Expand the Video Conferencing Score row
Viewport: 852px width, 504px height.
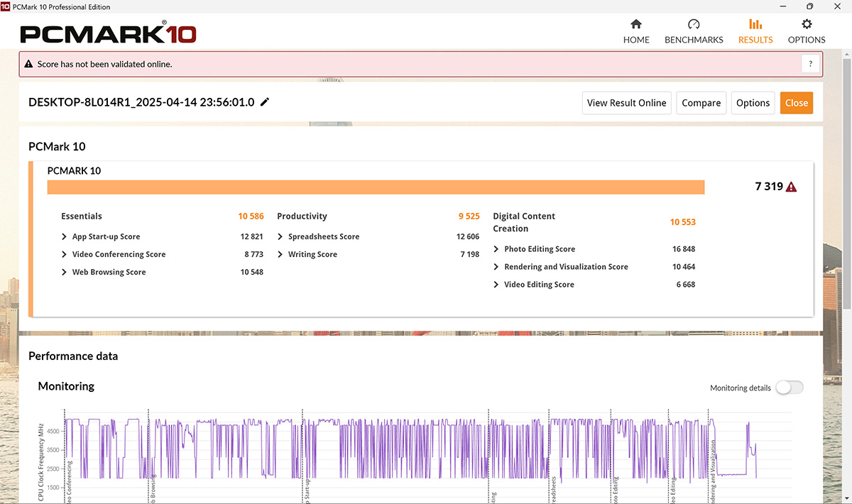pyautogui.click(x=65, y=255)
